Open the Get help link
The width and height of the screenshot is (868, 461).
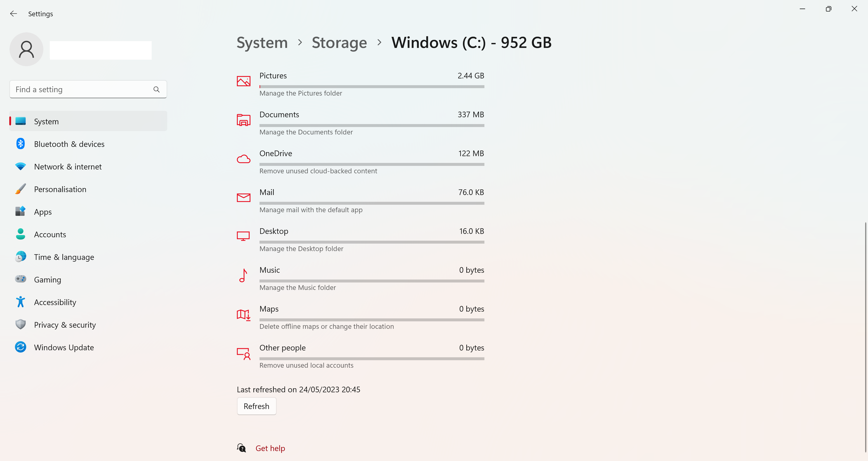coord(270,448)
